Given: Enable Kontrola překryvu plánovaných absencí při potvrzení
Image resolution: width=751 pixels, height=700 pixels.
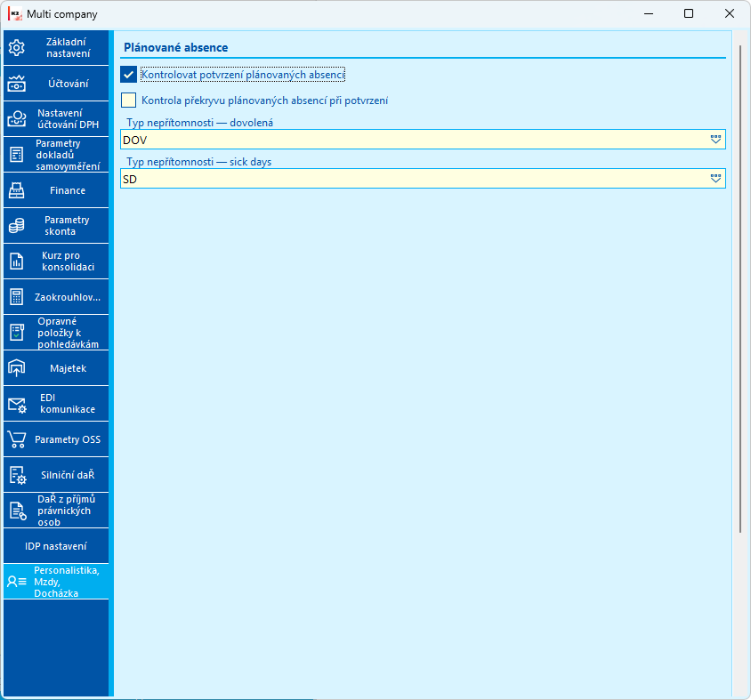Looking at the screenshot, I should click(x=128, y=101).
